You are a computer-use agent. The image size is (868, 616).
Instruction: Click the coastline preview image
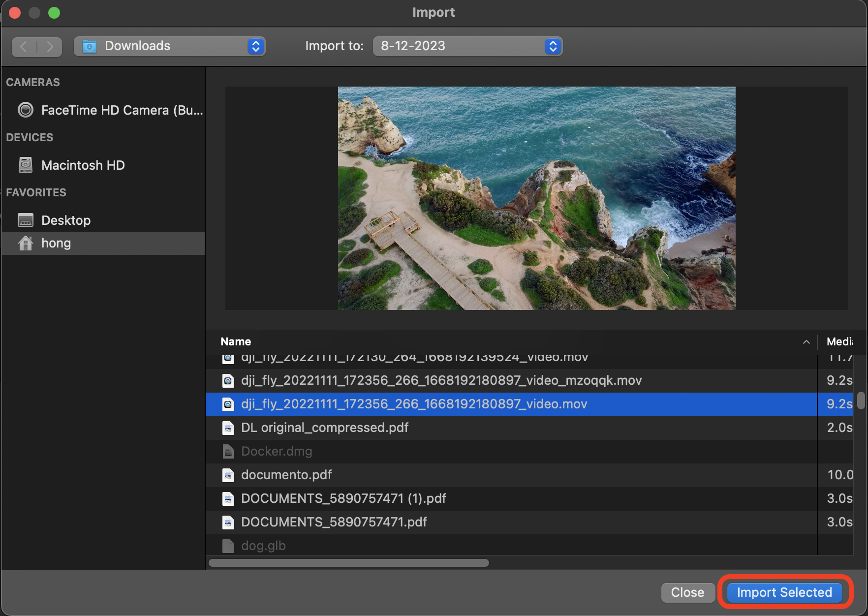[x=536, y=197]
